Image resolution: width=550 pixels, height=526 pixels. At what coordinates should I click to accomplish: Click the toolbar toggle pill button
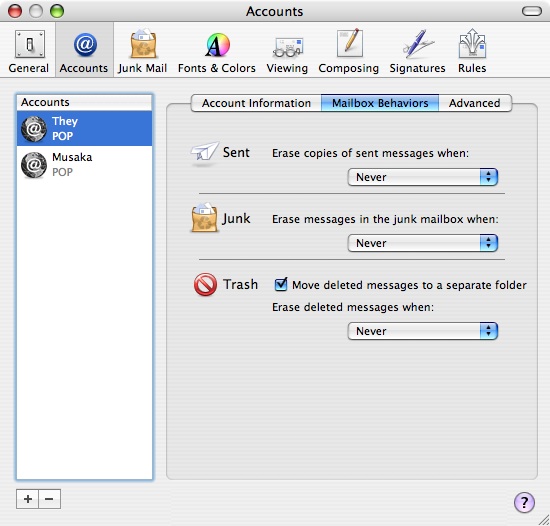(x=532, y=11)
